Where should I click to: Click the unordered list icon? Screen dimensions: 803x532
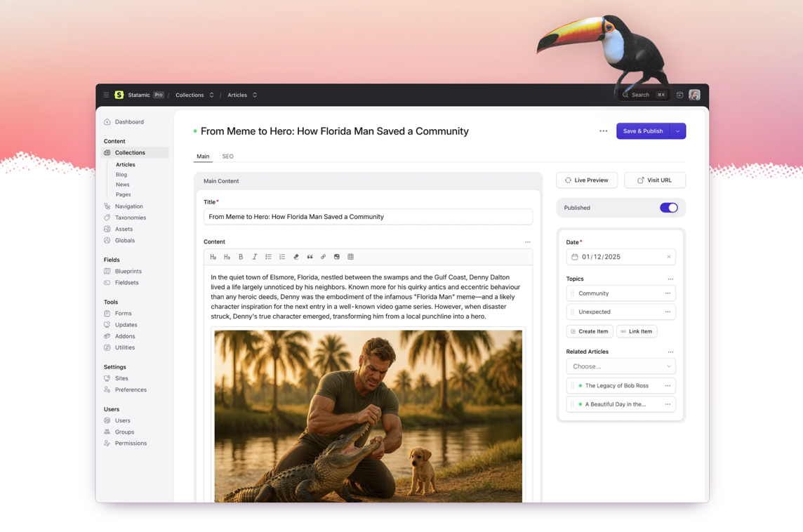point(268,257)
